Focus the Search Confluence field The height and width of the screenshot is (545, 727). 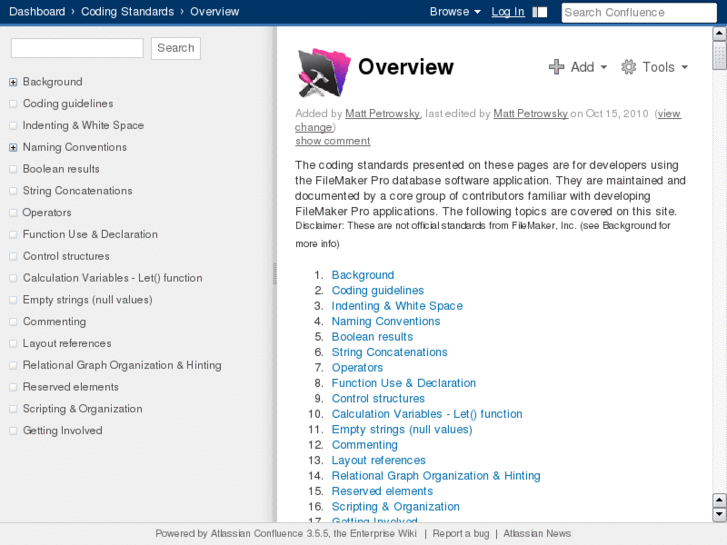(x=639, y=13)
